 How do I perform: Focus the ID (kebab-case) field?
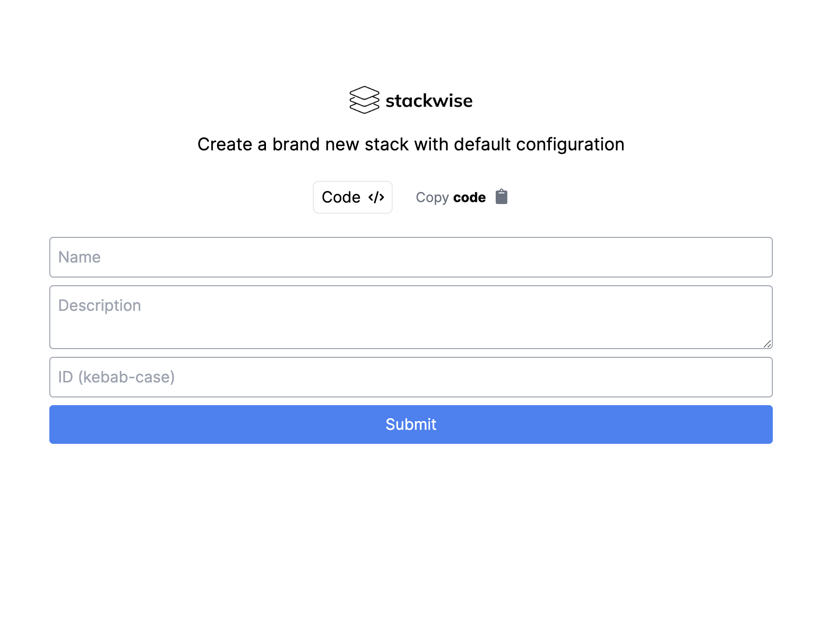click(411, 377)
